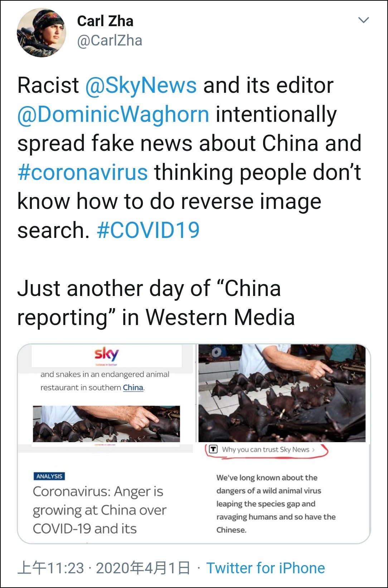Expand the tweet options chevron

(x=363, y=20)
